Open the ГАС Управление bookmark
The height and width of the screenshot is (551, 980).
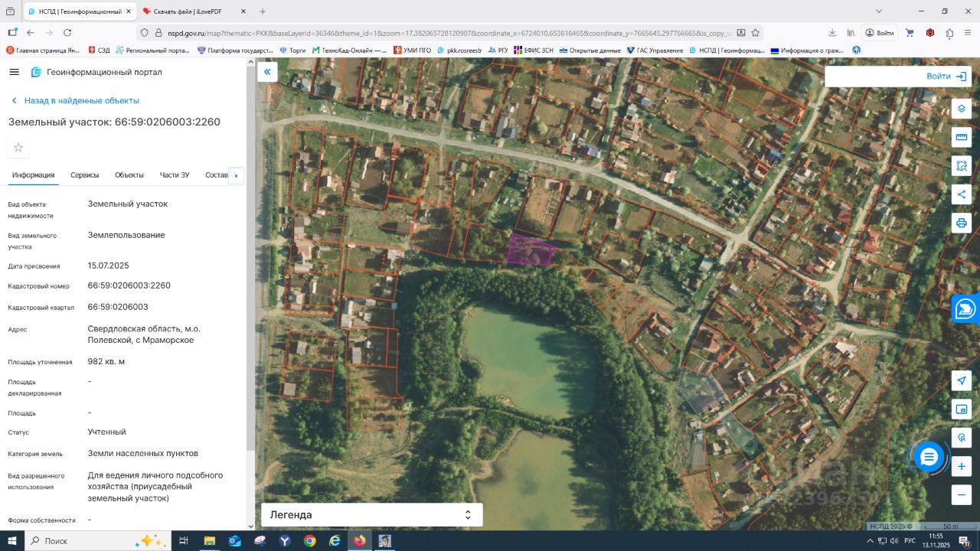click(654, 51)
